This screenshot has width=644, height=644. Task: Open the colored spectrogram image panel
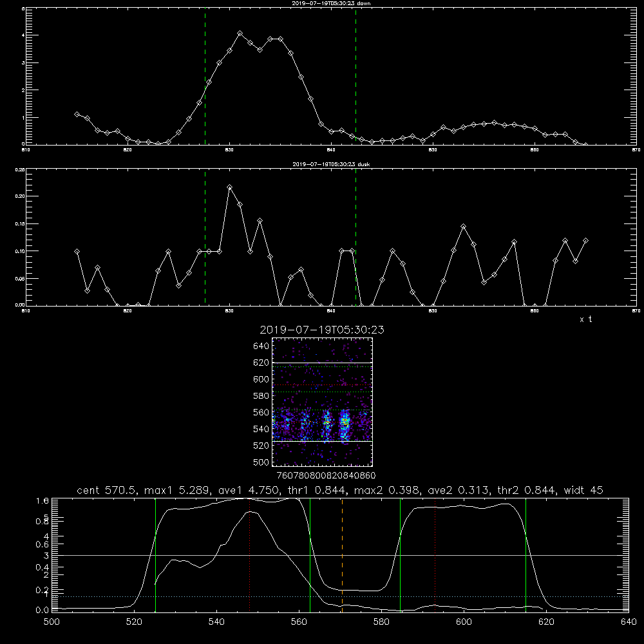323,402
